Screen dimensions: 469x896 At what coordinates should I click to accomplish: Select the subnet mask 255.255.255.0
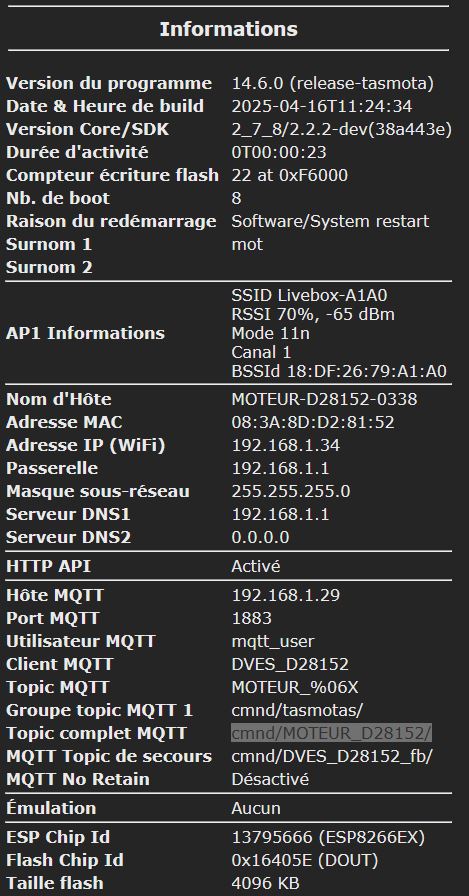[x=291, y=491]
